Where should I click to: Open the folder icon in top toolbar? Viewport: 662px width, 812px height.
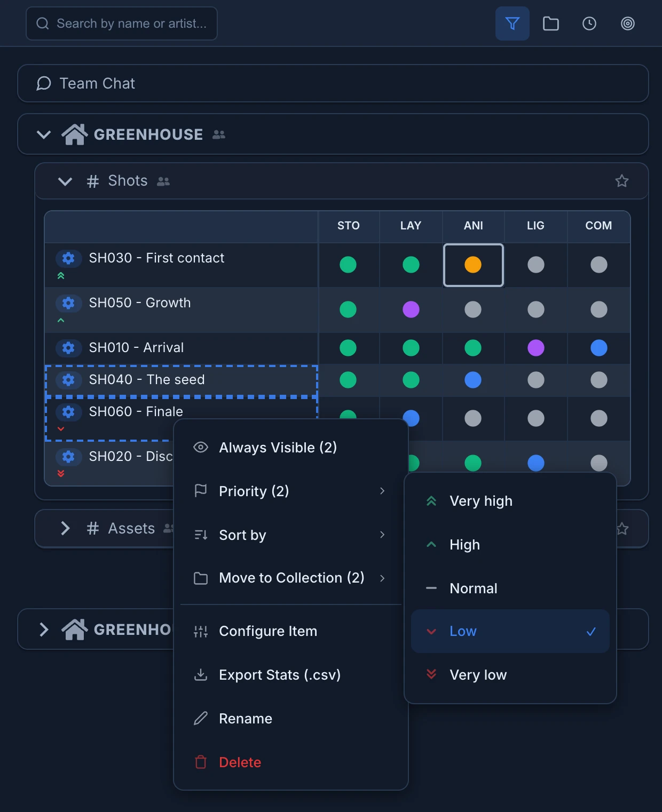(551, 23)
